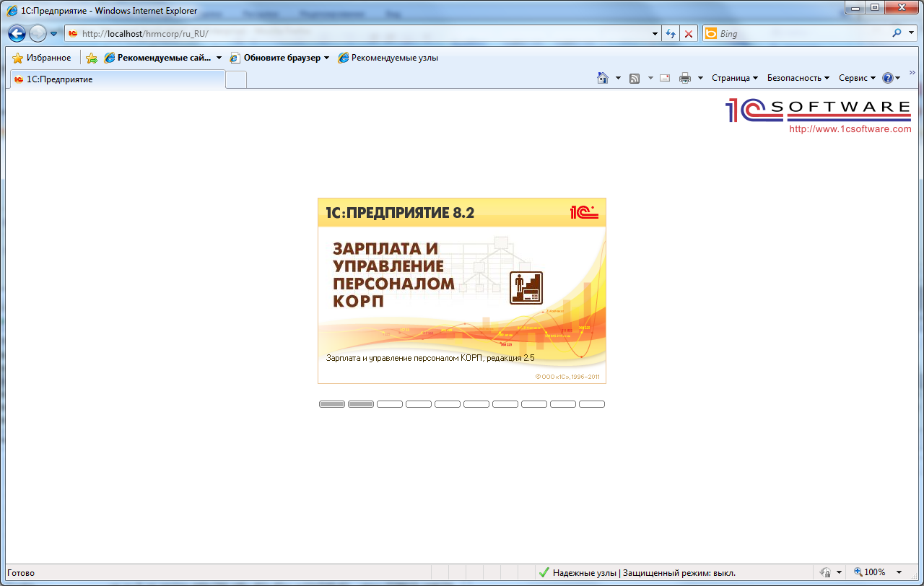
Task: Open the recent pages dropdown beside Forward
Action: pyautogui.click(x=53, y=34)
